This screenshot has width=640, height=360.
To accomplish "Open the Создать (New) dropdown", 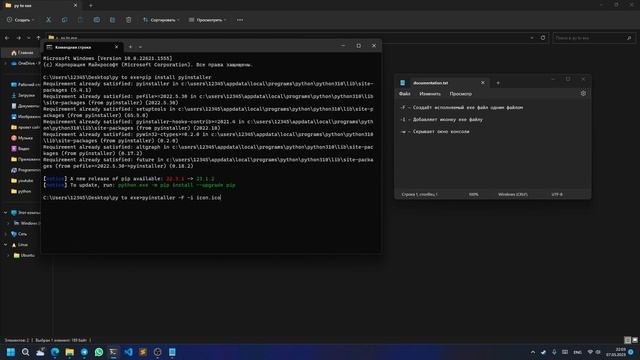I will tap(20, 20).
